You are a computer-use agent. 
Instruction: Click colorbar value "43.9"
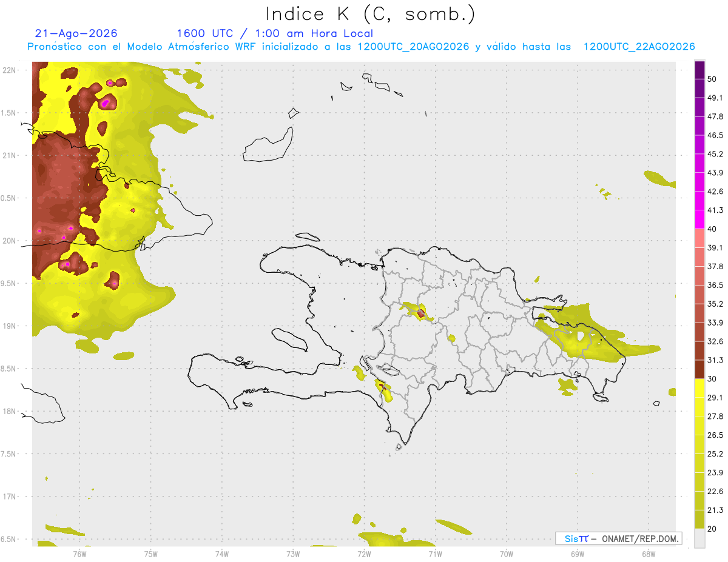point(715,173)
